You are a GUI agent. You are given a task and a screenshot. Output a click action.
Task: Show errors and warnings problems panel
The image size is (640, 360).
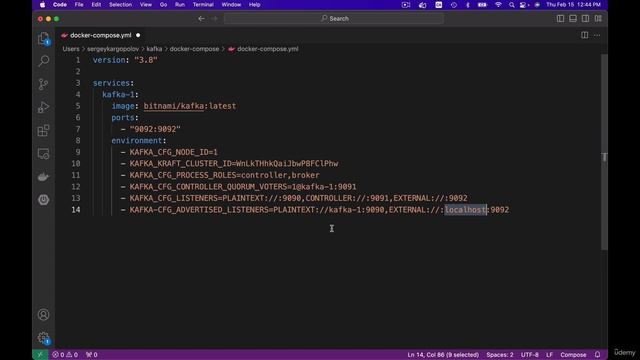pos(65,355)
